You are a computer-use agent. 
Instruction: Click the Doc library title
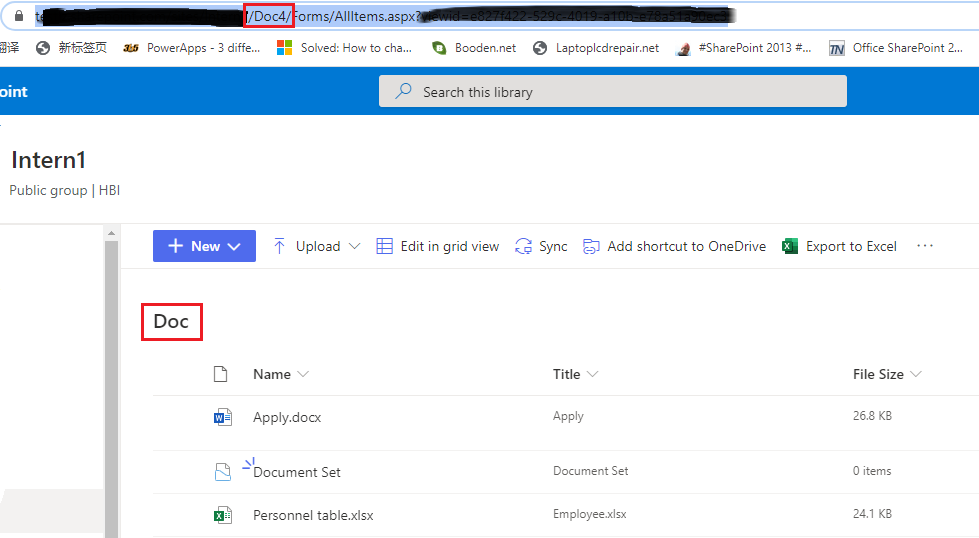[x=171, y=321]
